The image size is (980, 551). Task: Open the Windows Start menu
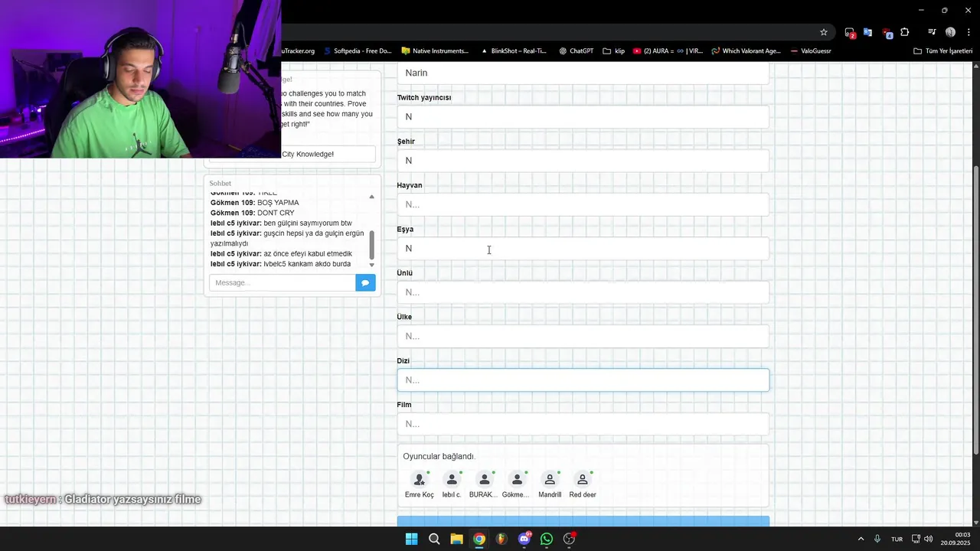pos(411,539)
